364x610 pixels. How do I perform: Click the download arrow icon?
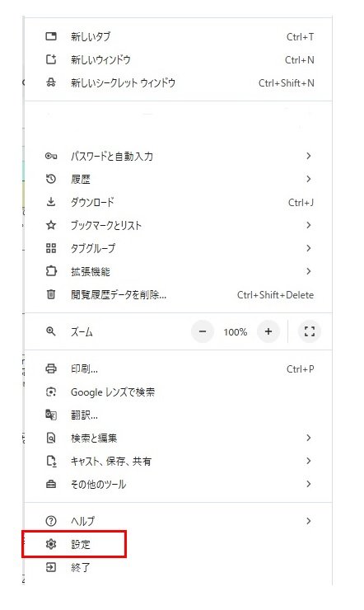(x=51, y=202)
